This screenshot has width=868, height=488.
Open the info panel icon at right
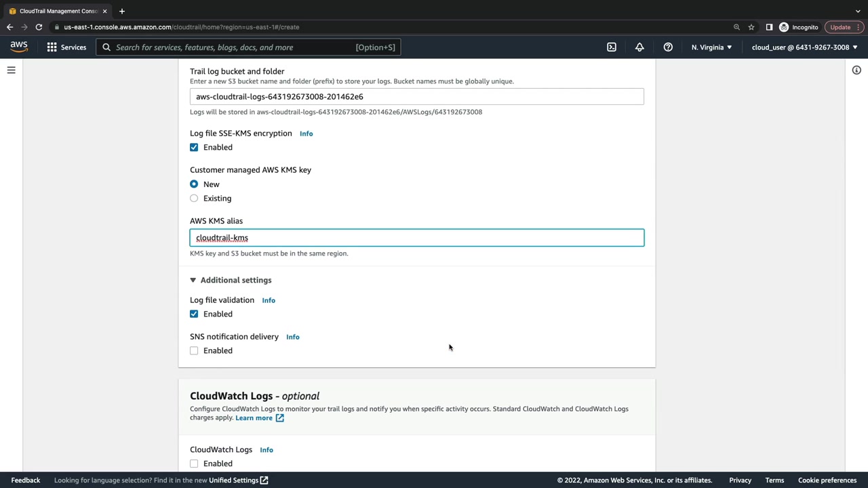(856, 70)
